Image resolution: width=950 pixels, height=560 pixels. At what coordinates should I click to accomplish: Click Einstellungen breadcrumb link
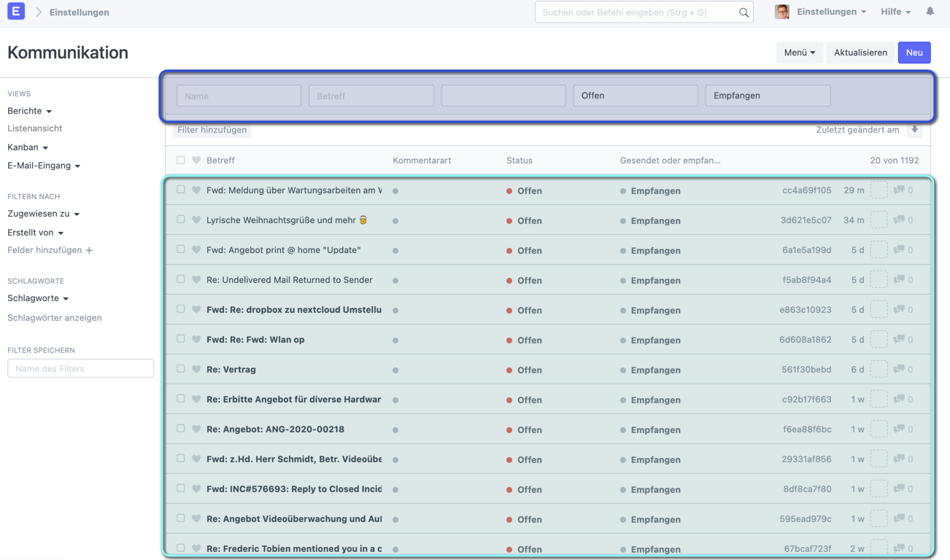(x=80, y=12)
